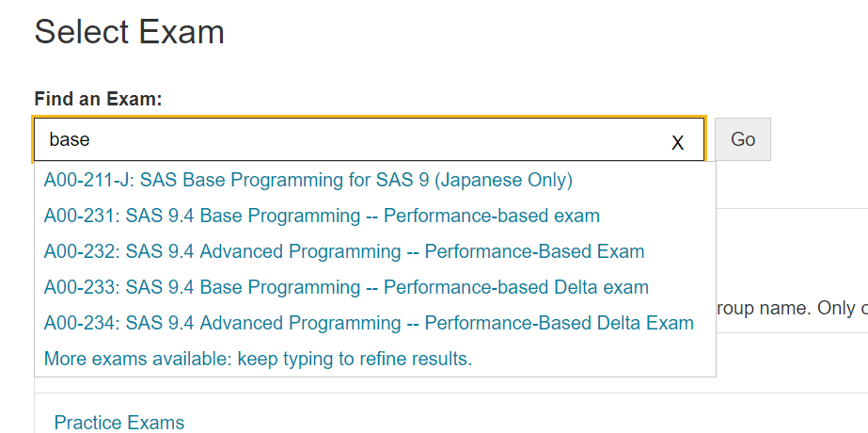The width and height of the screenshot is (868, 433).
Task: Open the Practice Exams link
Action: pos(119,423)
